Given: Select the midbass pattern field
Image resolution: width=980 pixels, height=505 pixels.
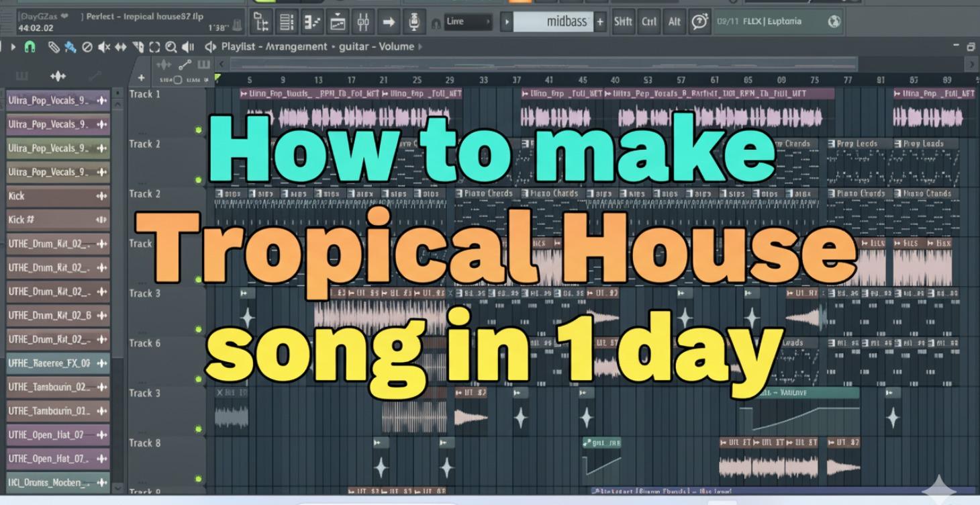Looking at the screenshot, I should point(552,21).
